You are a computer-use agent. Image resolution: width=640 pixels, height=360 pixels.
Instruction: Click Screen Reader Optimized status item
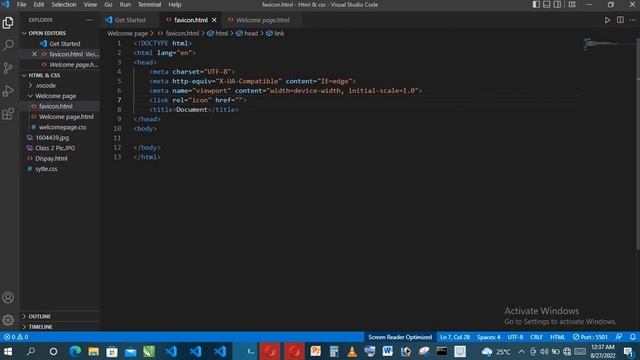click(400, 337)
